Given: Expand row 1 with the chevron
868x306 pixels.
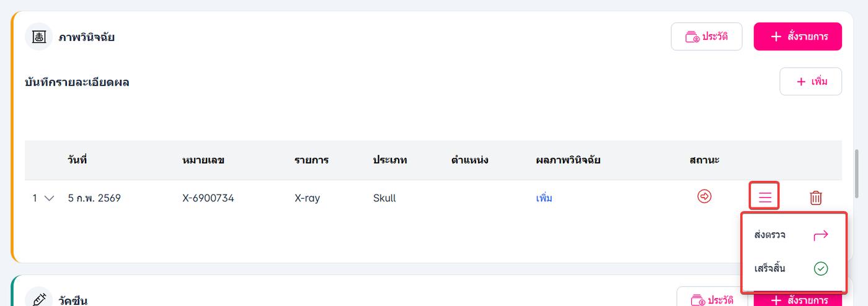Looking at the screenshot, I should click(50, 198).
